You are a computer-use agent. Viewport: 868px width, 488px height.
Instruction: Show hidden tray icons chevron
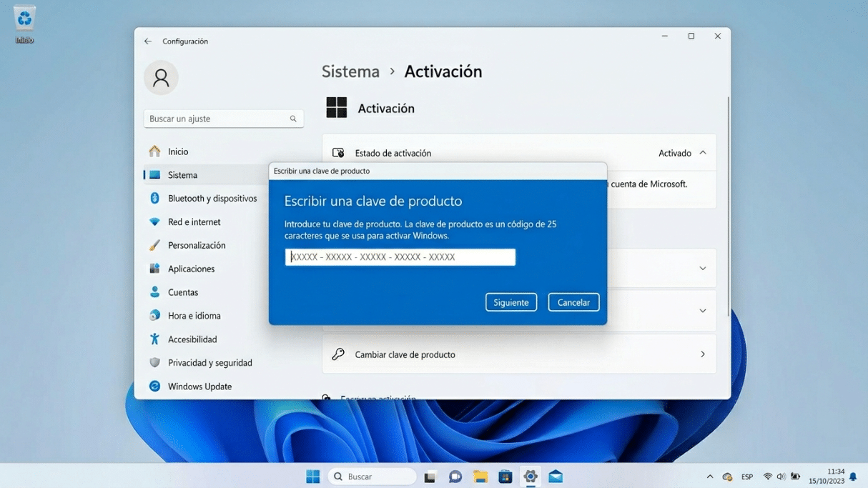[710, 477]
